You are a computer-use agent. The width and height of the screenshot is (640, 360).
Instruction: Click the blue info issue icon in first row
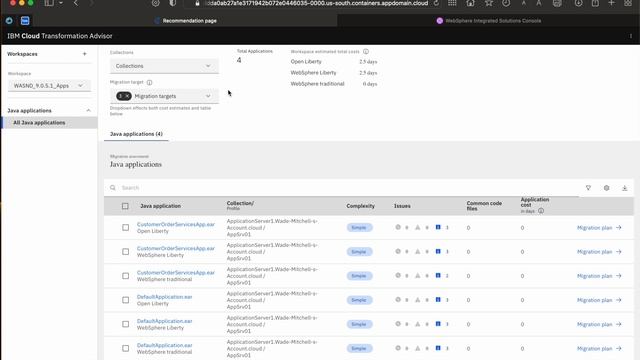(x=438, y=227)
